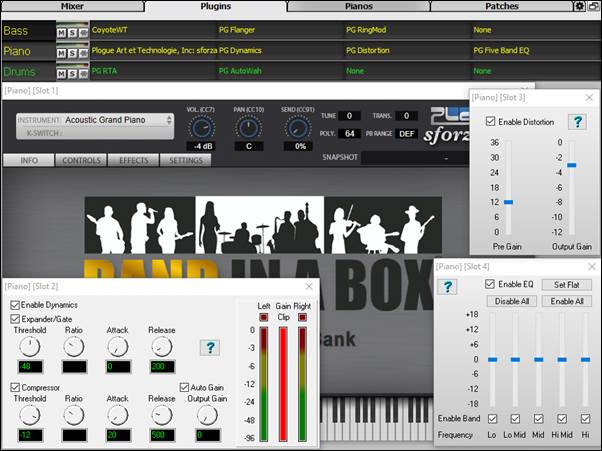The image size is (602, 451).
Task: Open sforzando CONTROLS tab
Action: 81,160
